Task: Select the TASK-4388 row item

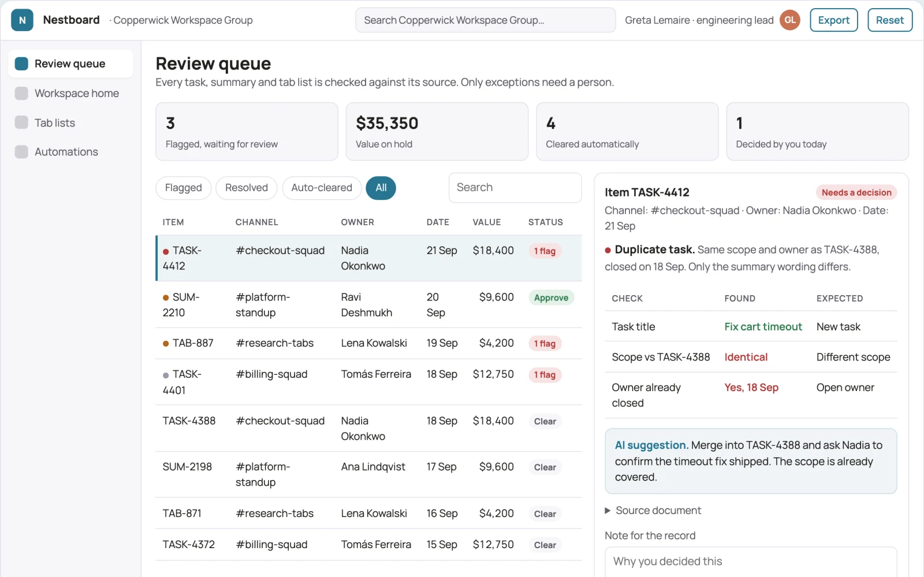Action: point(368,429)
